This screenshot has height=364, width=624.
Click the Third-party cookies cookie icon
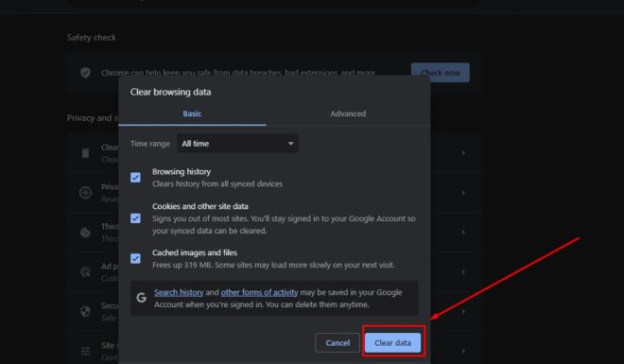[85, 233]
